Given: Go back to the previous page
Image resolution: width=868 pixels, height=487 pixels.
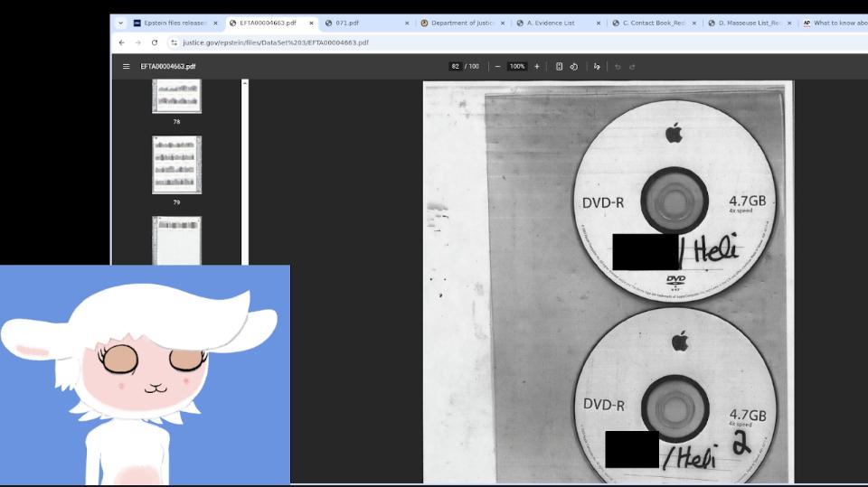Looking at the screenshot, I should coord(122,42).
